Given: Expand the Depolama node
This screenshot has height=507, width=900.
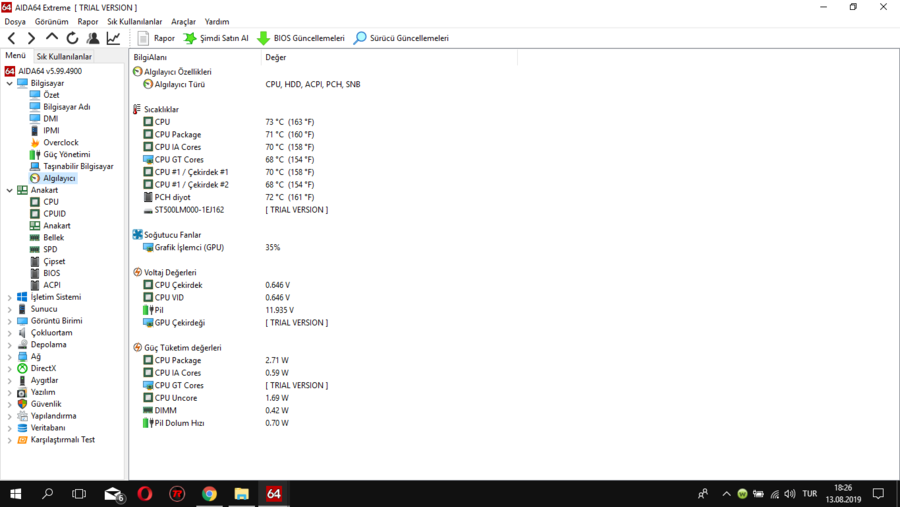Looking at the screenshot, I should point(9,345).
